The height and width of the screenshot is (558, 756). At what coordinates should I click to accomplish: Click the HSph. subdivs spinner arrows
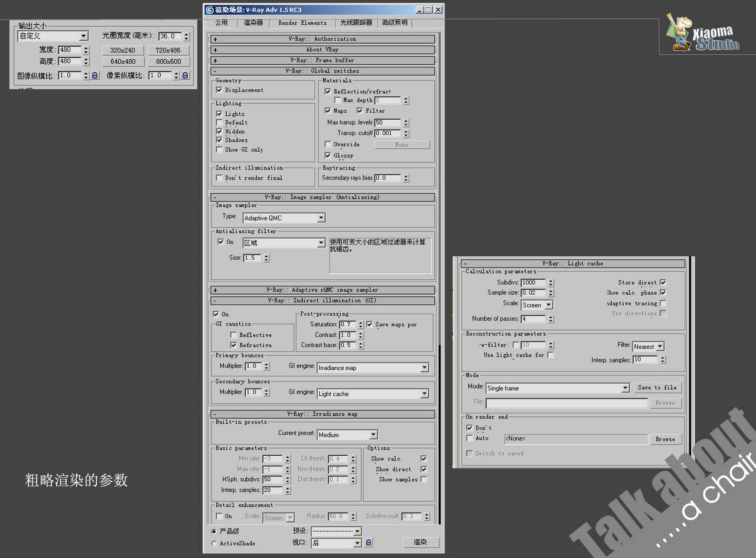(288, 479)
